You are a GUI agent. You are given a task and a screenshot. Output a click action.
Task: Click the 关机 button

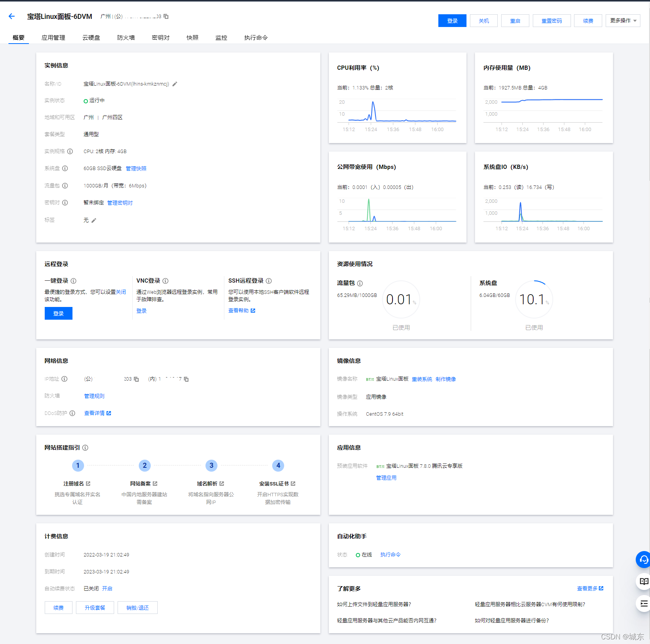(x=484, y=20)
